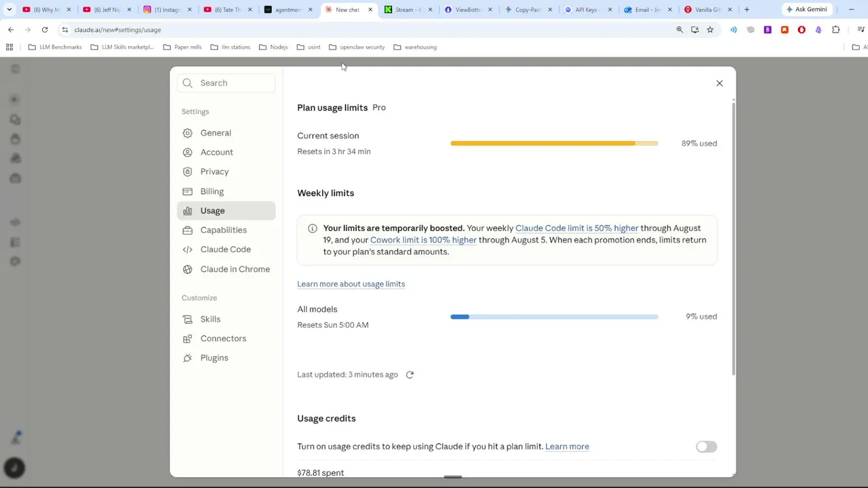
Task: Refresh usage with the Last updated icon
Action: pos(410,375)
